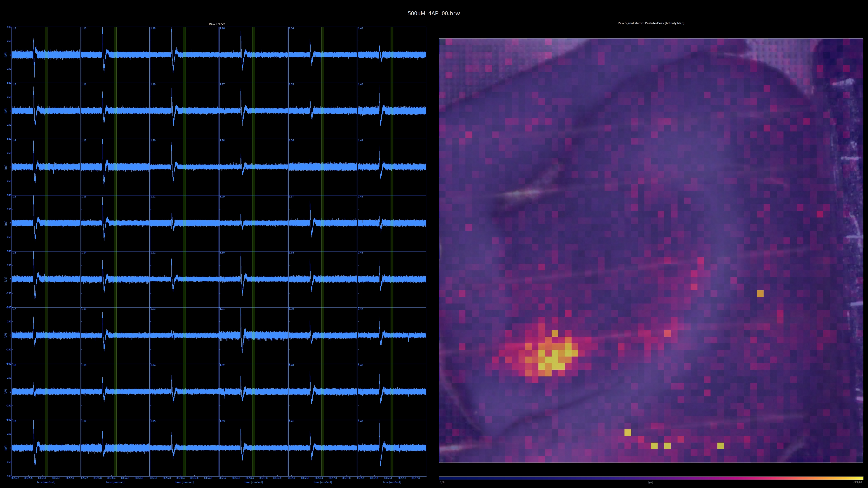Click the 00:56.4 time axis label under channel 1.9
The height and width of the screenshot is (488, 868).
[x=42, y=478]
